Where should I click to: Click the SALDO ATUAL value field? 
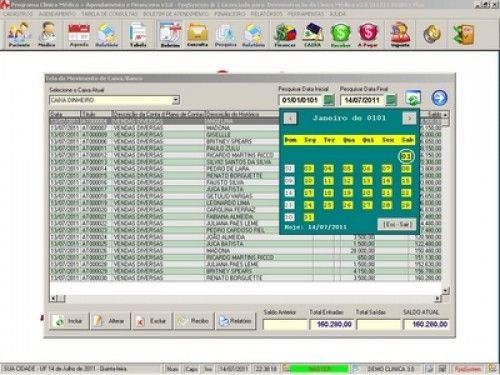426,324
